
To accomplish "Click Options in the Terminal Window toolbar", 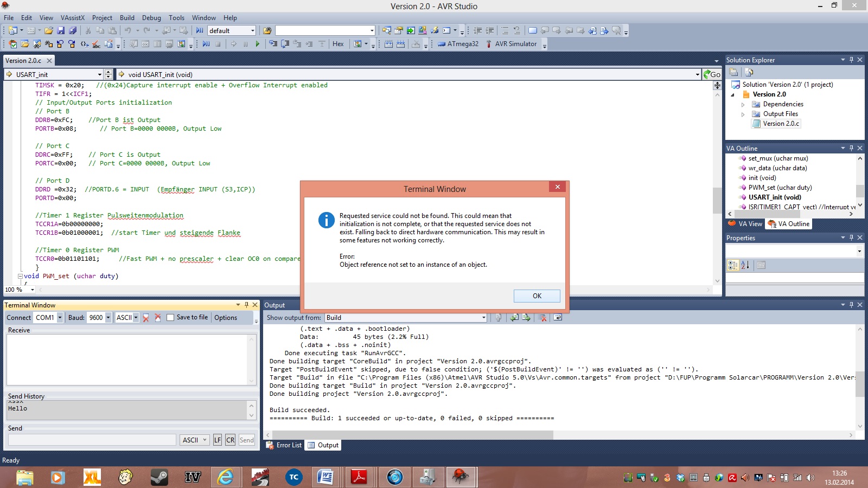I will 226,318.
